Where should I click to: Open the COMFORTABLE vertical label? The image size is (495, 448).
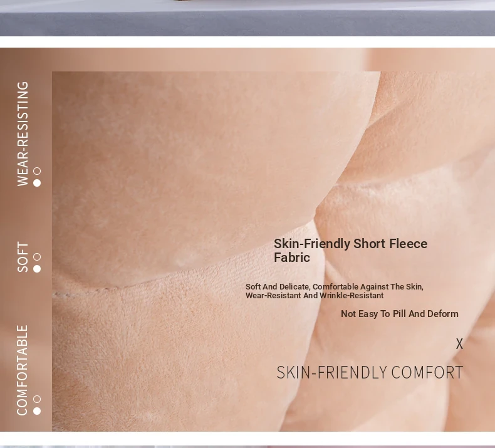(x=23, y=370)
